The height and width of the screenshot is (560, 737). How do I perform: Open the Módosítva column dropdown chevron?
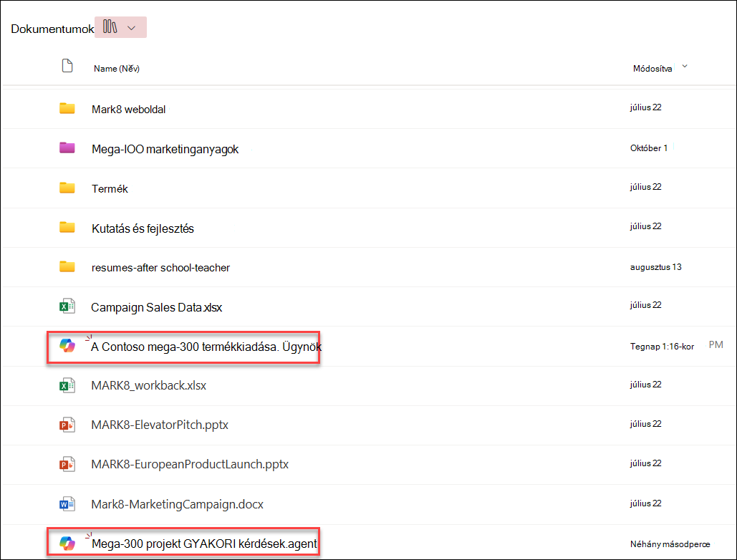[685, 67]
